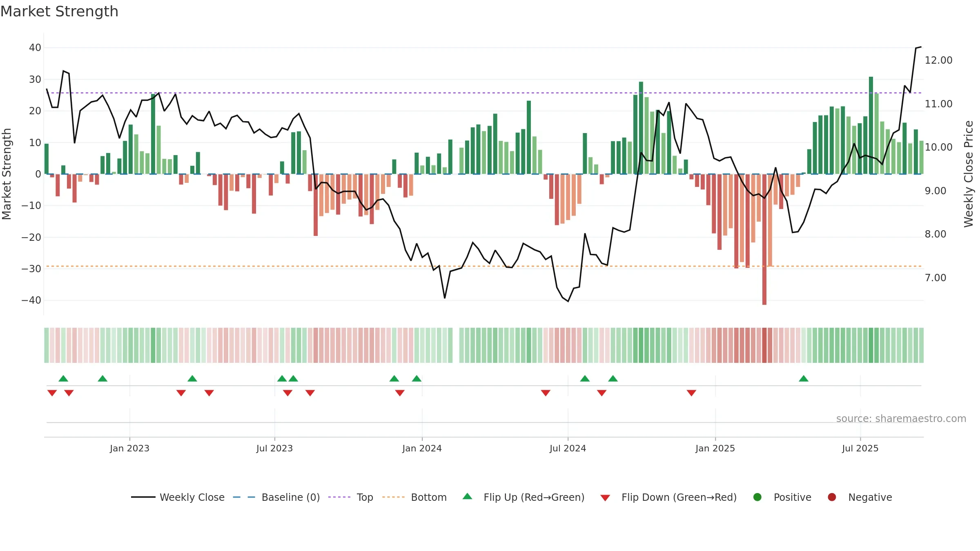The height and width of the screenshot is (551, 980).
Task: Click the flip-down marker just before Jul 2024
Action: [x=546, y=393]
